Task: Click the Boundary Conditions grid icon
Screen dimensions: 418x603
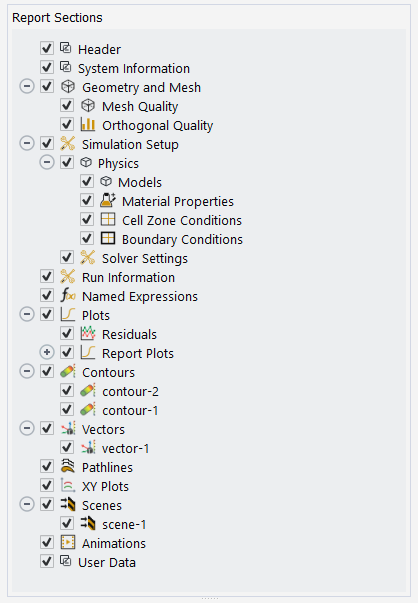Action: [108, 238]
